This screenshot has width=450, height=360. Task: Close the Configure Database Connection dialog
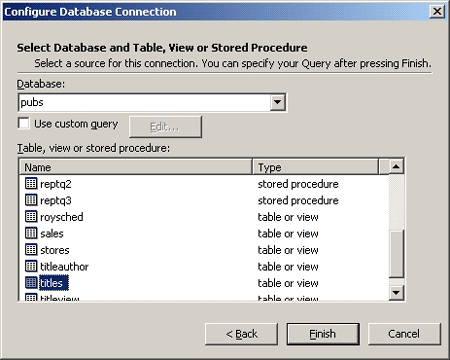pyautogui.click(x=437, y=12)
